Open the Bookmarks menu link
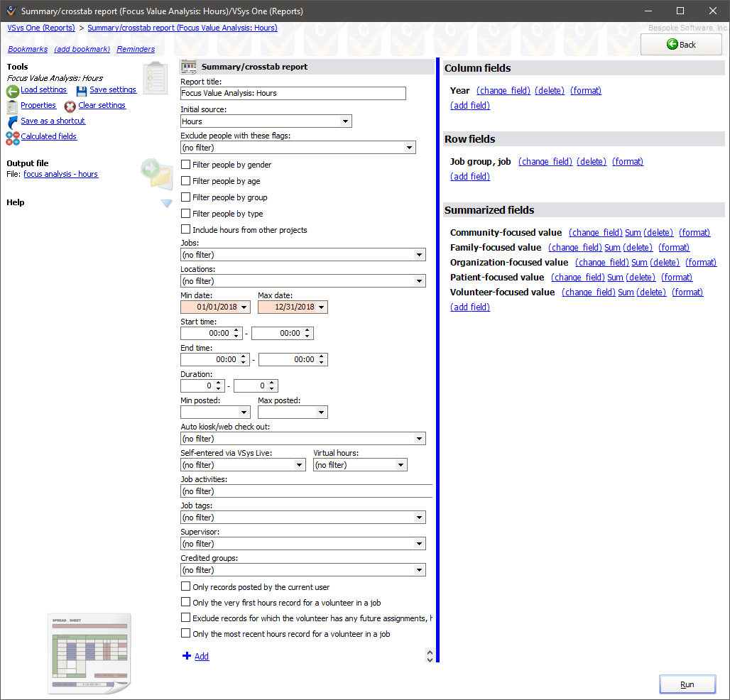 click(28, 50)
